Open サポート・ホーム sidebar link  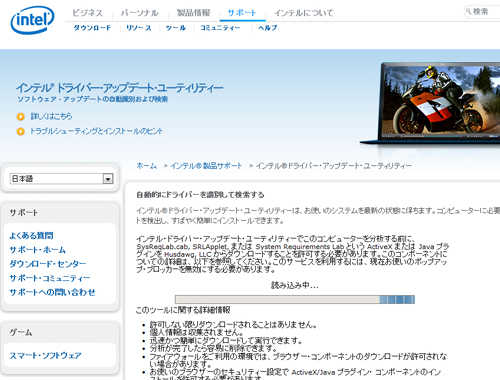pyautogui.click(x=37, y=250)
